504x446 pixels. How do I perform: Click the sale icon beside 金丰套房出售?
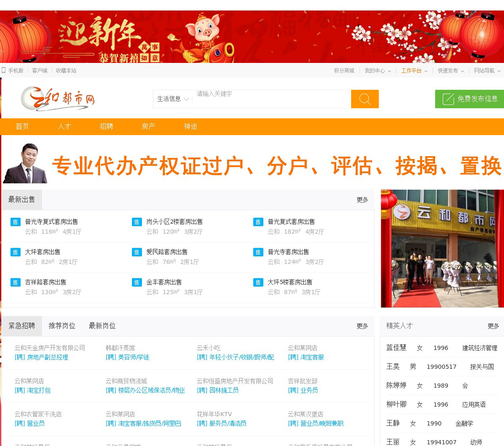(x=136, y=282)
